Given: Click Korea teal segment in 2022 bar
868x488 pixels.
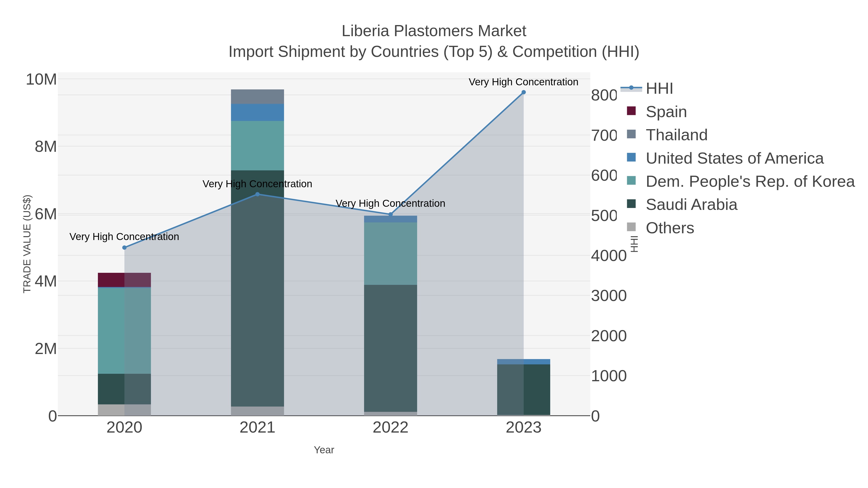Looking at the screenshot, I should [391, 254].
